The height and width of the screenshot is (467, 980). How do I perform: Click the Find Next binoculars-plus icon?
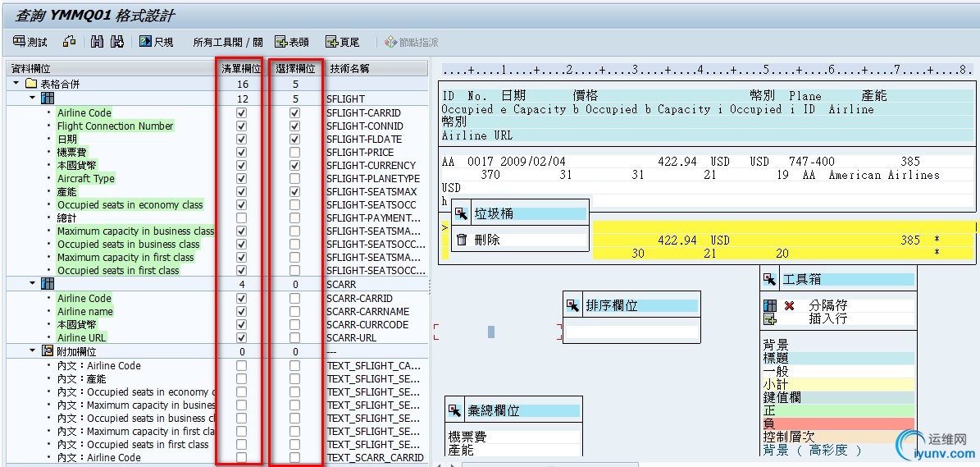[117, 42]
